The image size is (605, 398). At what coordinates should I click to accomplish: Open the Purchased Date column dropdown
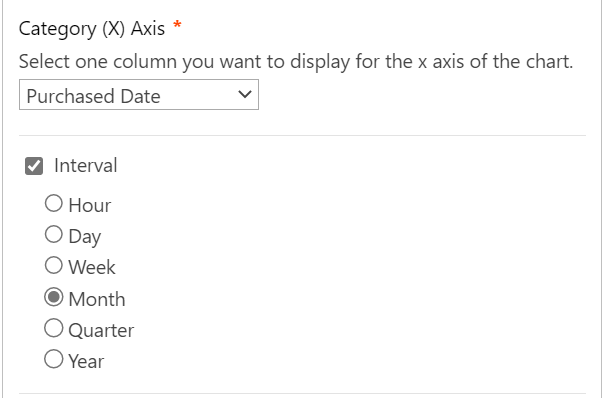(x=139, y=95)
